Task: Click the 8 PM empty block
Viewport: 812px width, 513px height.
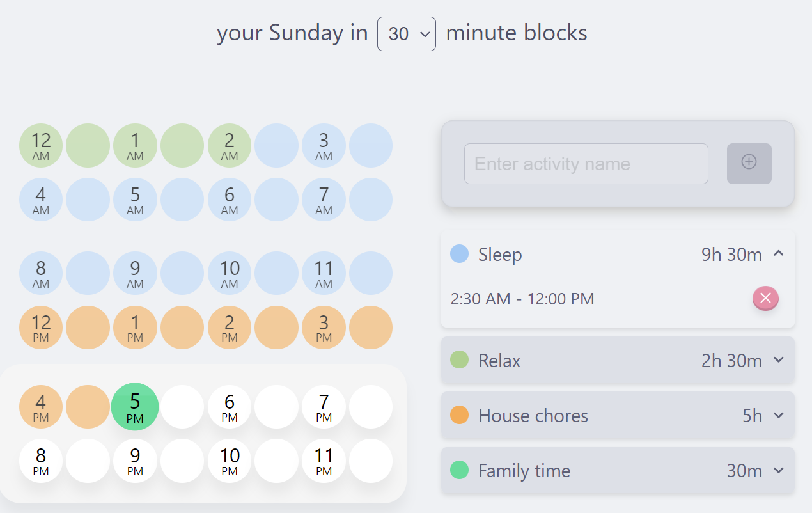Action: click(41, 461)
